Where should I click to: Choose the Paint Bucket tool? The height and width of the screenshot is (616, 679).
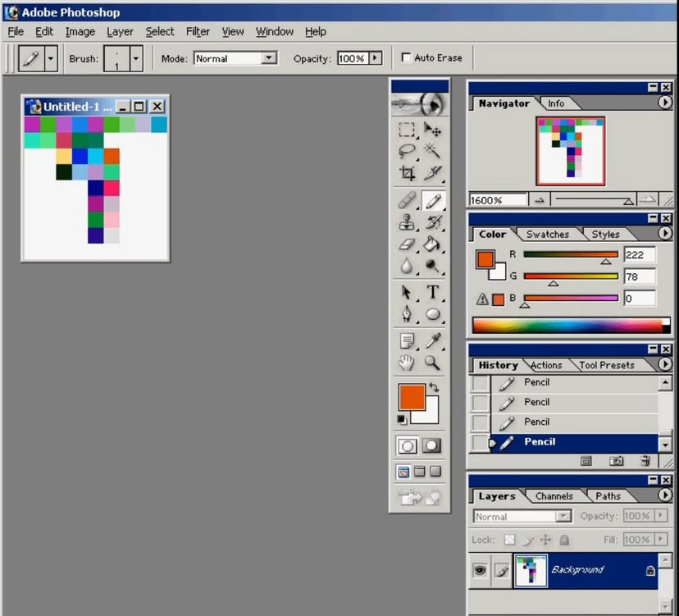432,244
